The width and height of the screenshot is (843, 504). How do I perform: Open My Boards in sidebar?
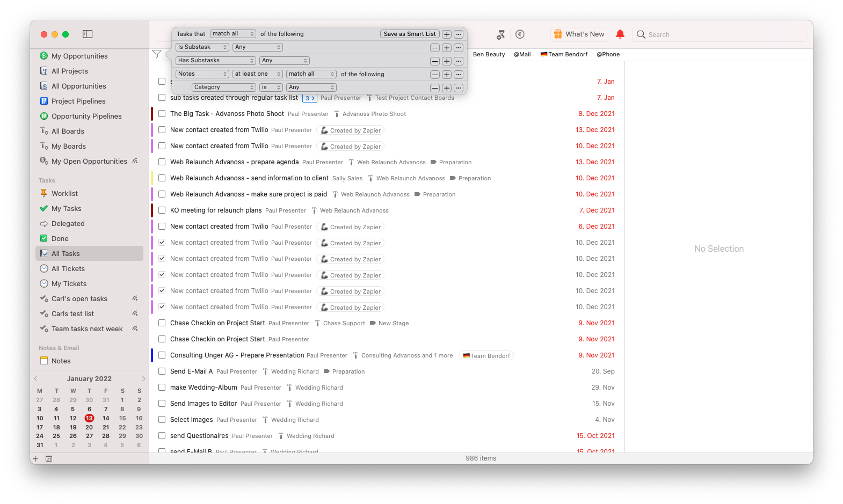click(69, 146)
